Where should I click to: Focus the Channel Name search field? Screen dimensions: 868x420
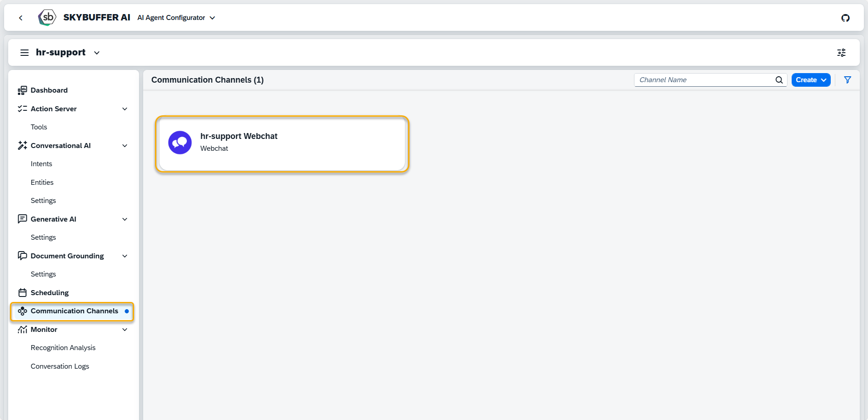(x=704, y=80)
